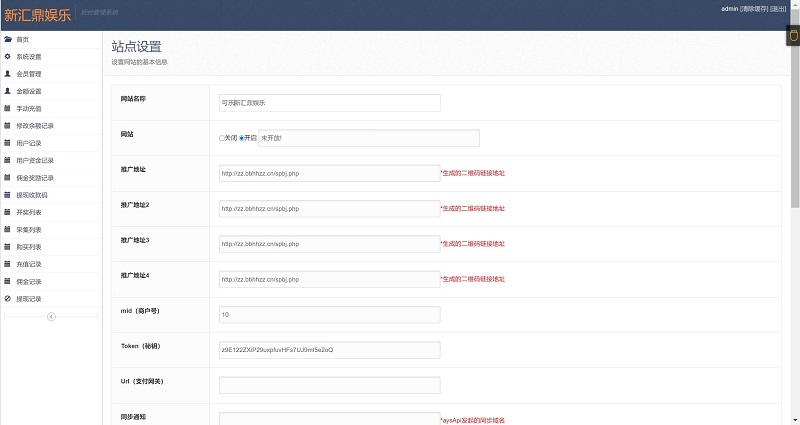Viewport: 800px width, 425px height.
Task: Click the Token（秘钥）input field
Action: pos(329,350)
